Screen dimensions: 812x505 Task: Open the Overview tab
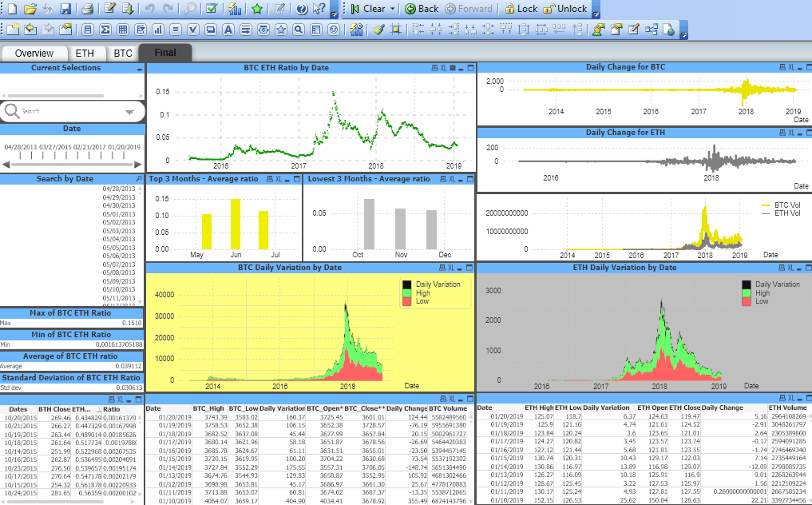point(34,53)
